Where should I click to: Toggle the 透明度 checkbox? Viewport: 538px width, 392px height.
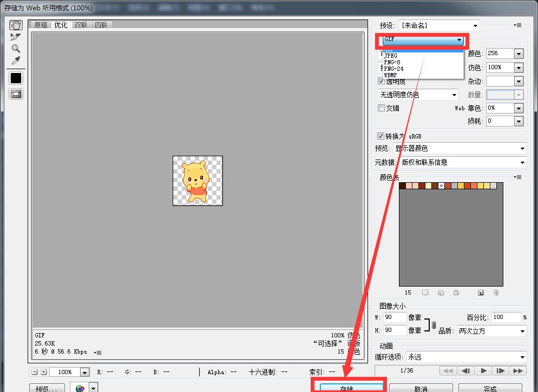coord(381,81)
